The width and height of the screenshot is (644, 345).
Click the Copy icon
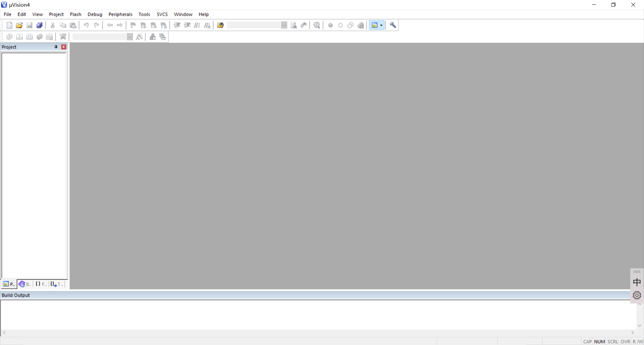(63, 25)
